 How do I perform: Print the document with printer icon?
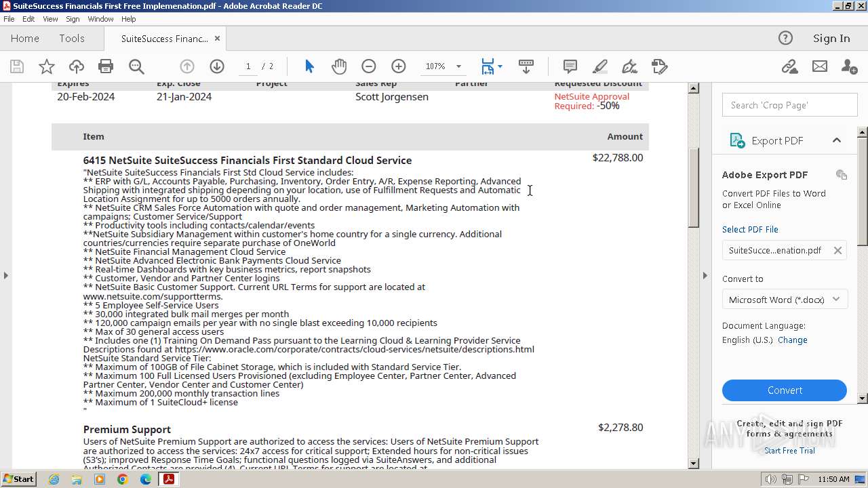(106, 66)
